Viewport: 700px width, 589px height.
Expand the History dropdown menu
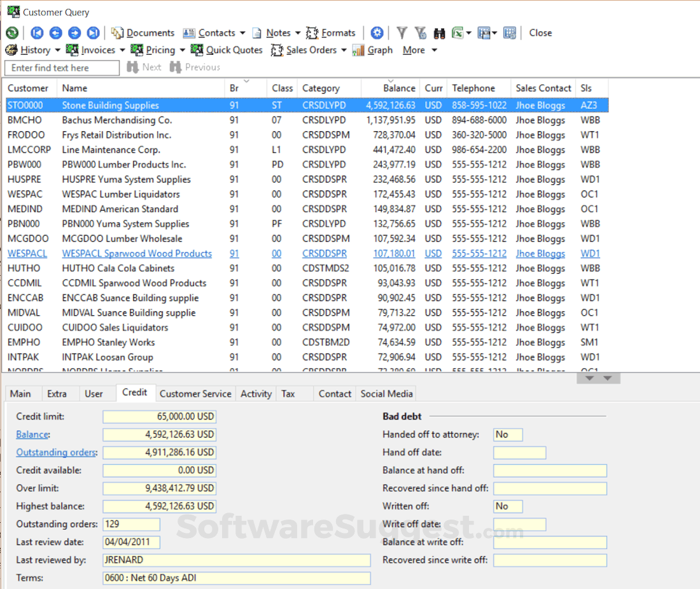coord(58,50)
